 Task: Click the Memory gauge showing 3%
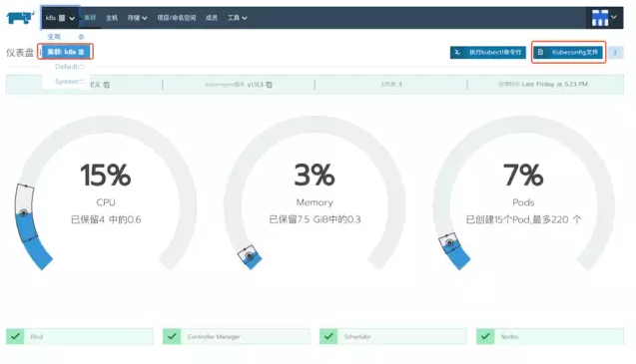point(315,192)
